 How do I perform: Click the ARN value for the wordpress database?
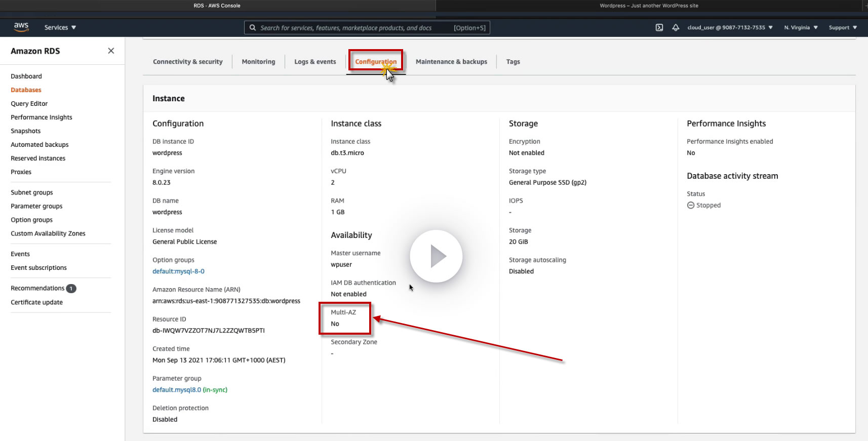[x=226, y=301]
